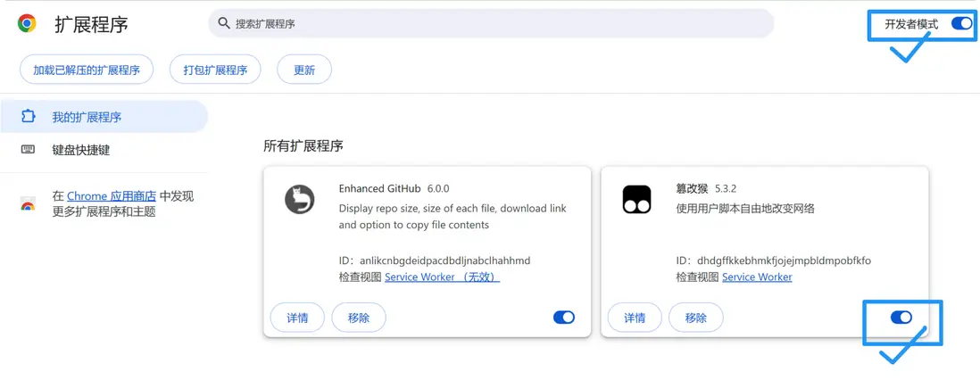Click the 打包扩展程序 button
The image size is (980, 380).
pyautogui.click(x=215, y=70)
